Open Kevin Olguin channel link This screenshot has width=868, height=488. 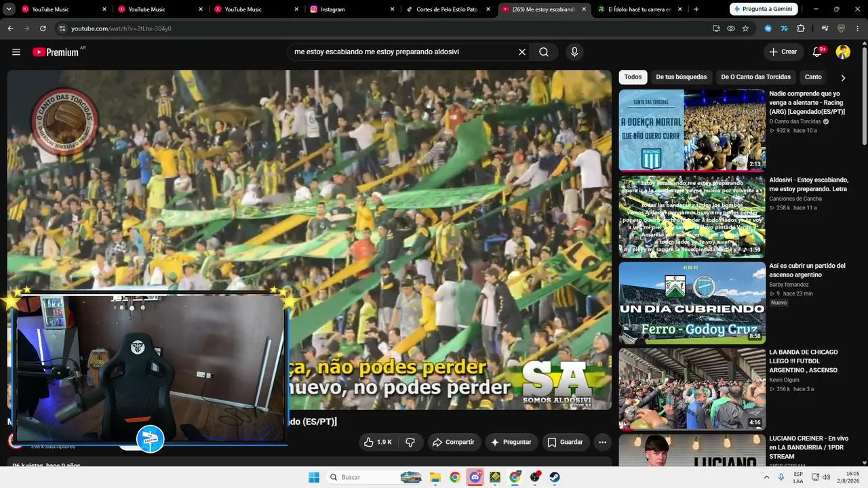point(784,380)
